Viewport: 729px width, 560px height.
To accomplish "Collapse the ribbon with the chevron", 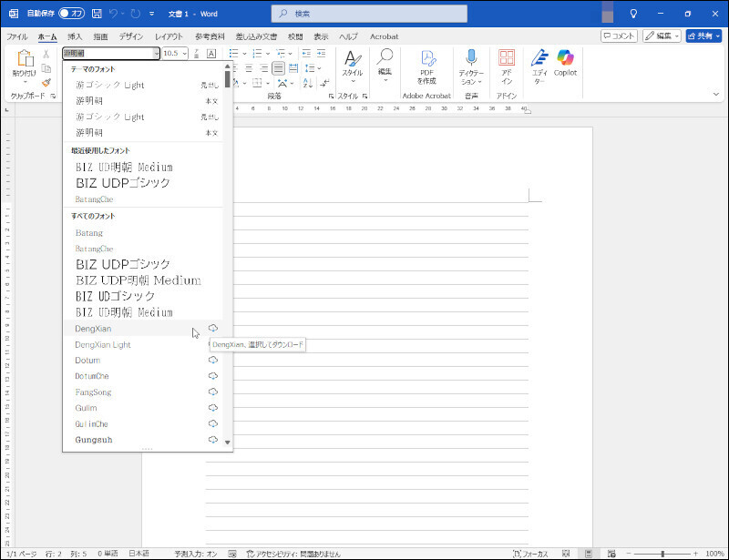I will [716, 94].
